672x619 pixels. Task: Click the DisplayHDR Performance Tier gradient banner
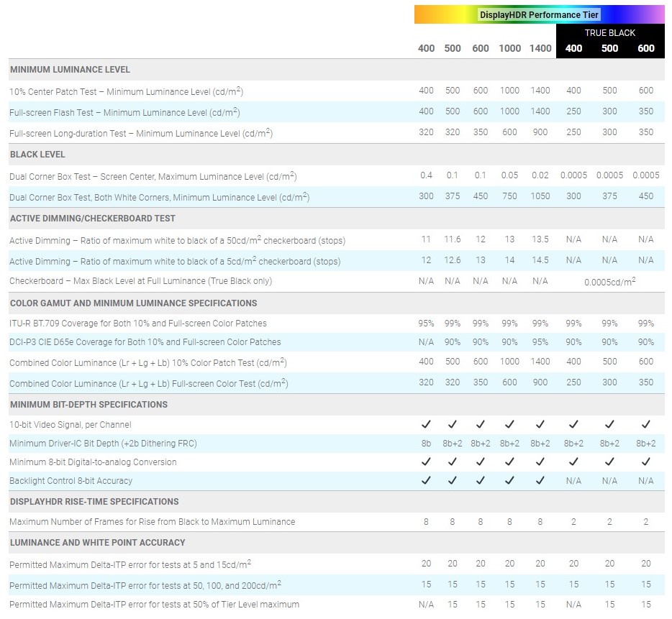pos(539,14)
